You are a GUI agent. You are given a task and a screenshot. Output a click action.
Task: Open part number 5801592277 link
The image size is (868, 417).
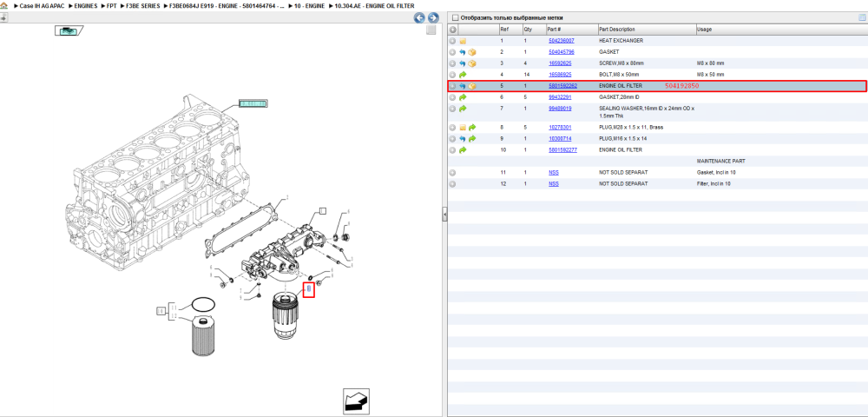click(x=563, y=150)
